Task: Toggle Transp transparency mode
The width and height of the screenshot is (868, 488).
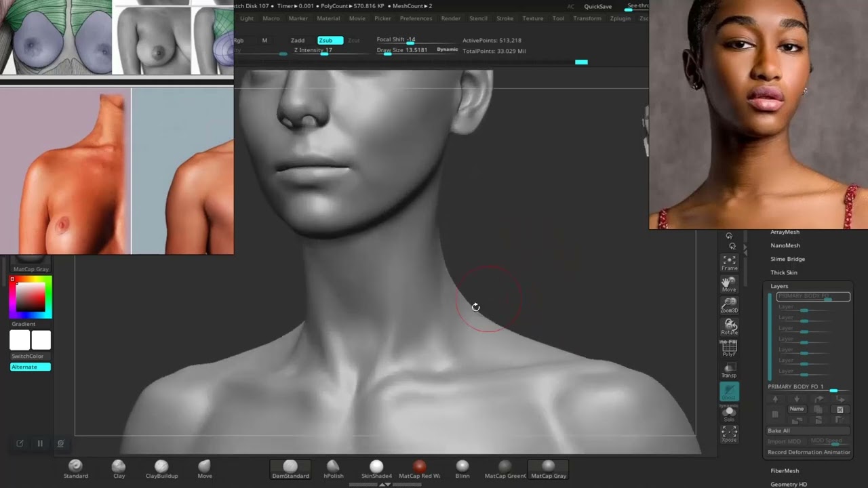Action: [x=729, y=370]
